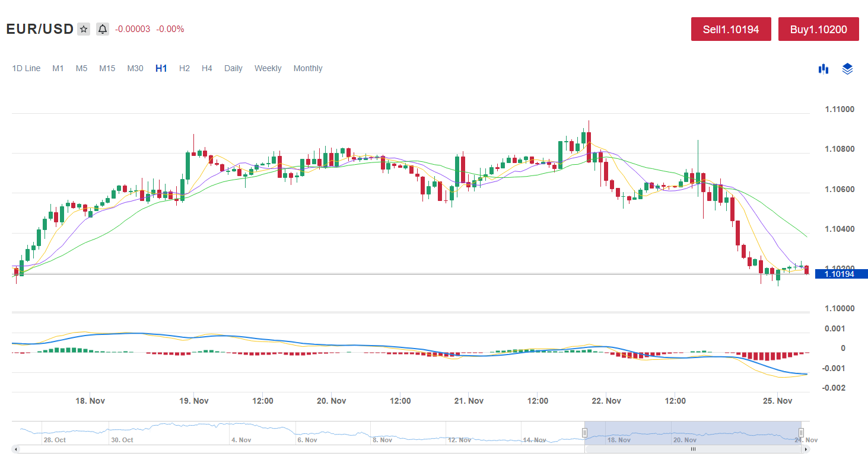Viewport: 868px width, 463px height.
Task: Switch to the 1D Line timeframe
Action: point(27,68)
